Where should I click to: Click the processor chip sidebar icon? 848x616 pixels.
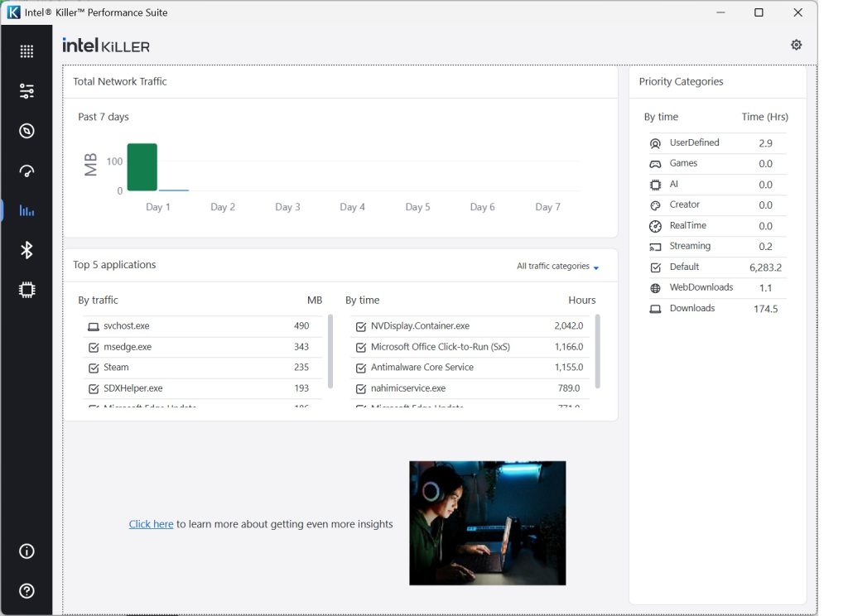[x=26, y=290]
